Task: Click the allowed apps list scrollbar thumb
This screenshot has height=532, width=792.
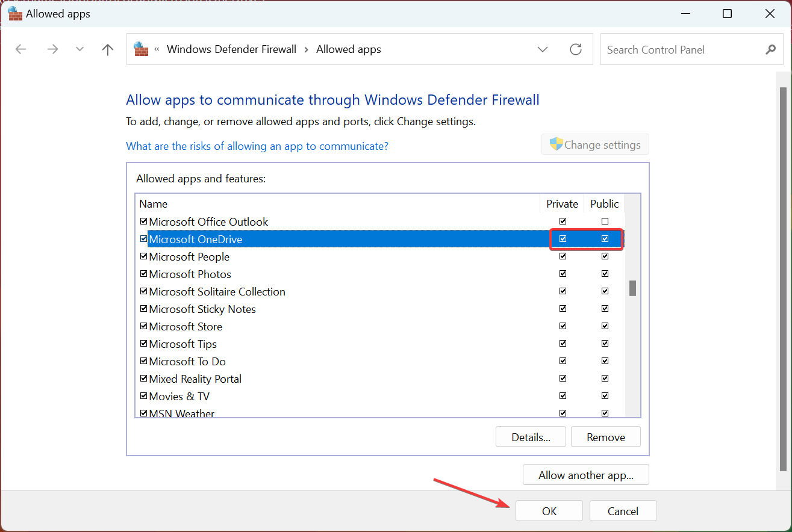Action: [x=633, y=288]
